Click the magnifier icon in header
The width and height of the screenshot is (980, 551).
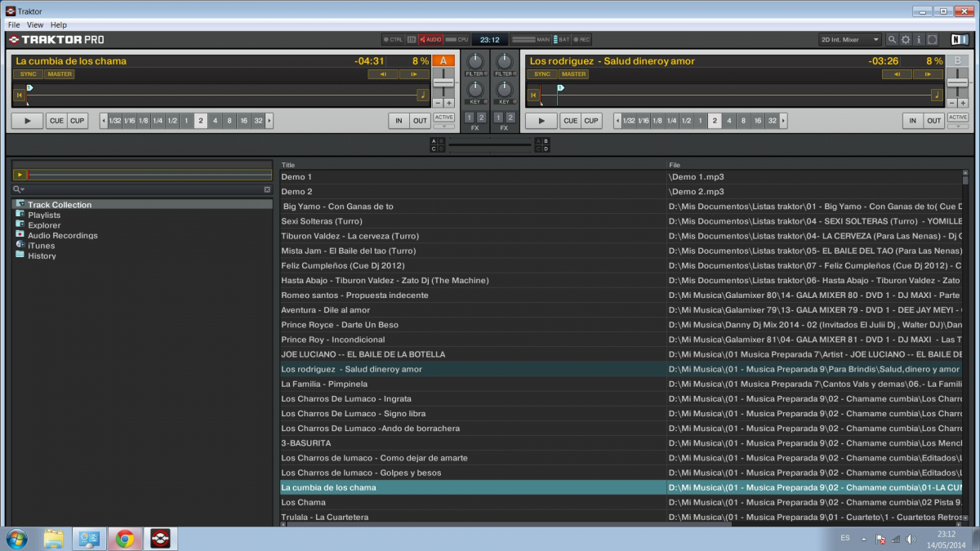892,39
